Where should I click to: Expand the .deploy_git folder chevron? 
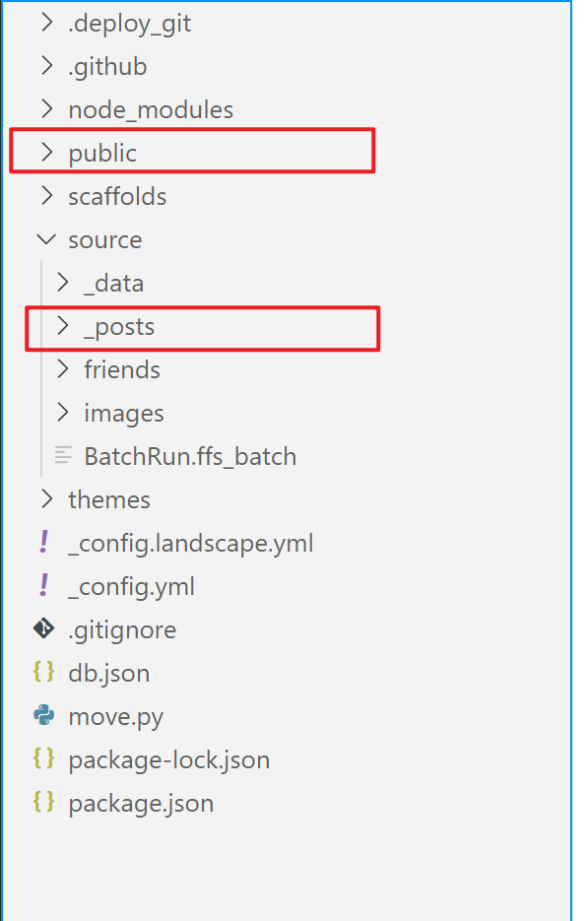click(x=47, y=23)
